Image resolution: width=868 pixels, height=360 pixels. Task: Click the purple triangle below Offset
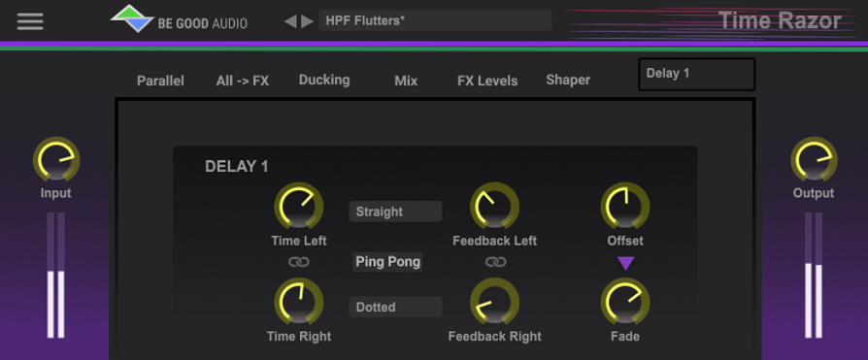625,263
